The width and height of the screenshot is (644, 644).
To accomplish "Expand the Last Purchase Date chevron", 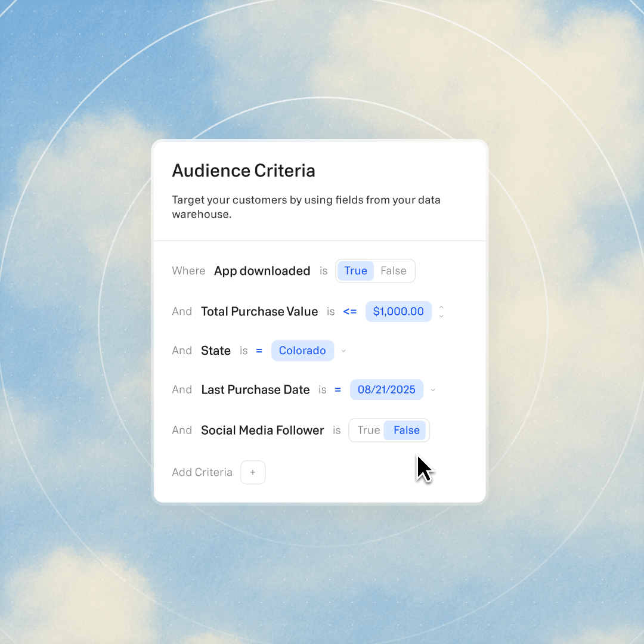I will coord(433,390).
